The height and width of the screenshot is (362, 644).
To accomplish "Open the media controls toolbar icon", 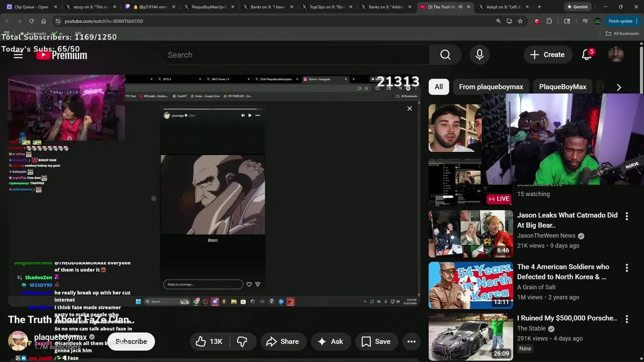I will (585, 21).
